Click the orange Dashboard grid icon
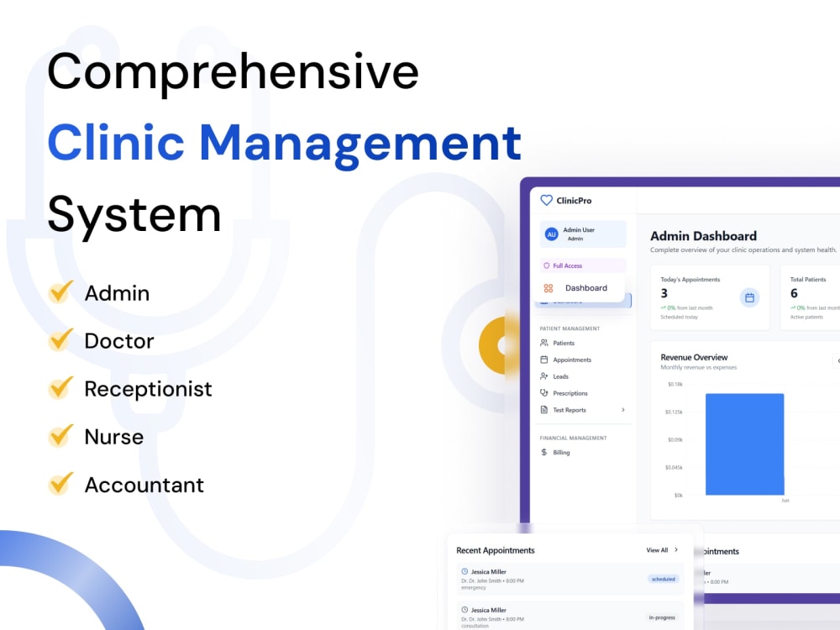Screen dimensions: 840x630 coord(548,288)
